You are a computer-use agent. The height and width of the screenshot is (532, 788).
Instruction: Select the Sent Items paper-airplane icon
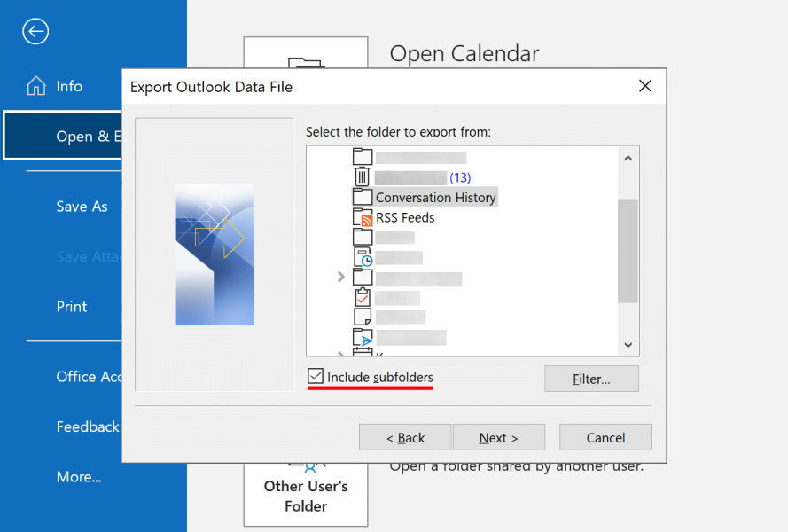(363, 337)
